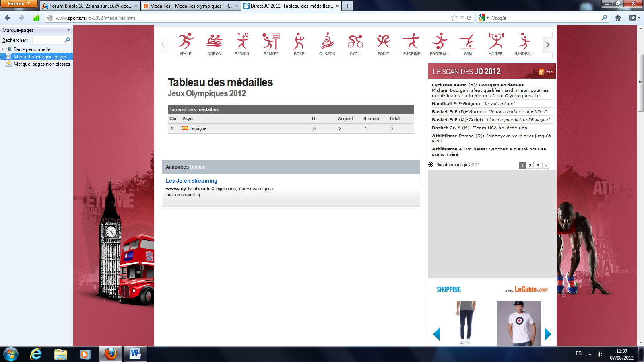The width and height of the screenshot is (644, 362).
Task: Open the Basket sport icon
Action: [x=271, y=44]
